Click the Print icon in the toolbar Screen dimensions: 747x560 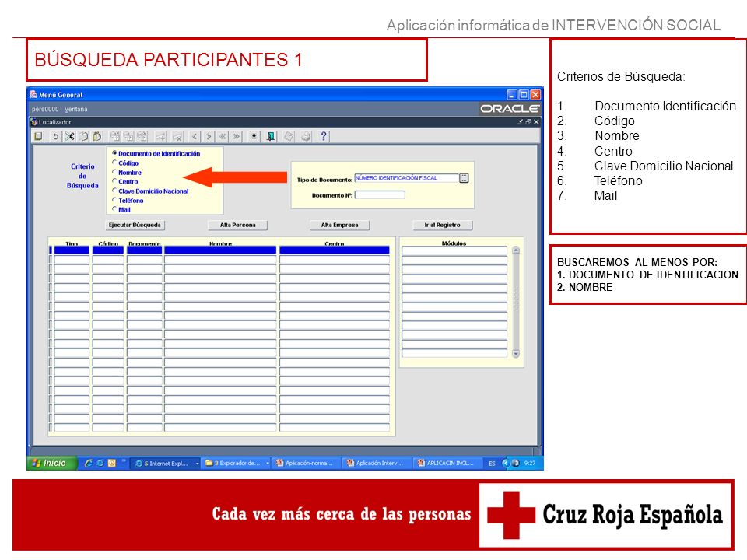(306, 137)
